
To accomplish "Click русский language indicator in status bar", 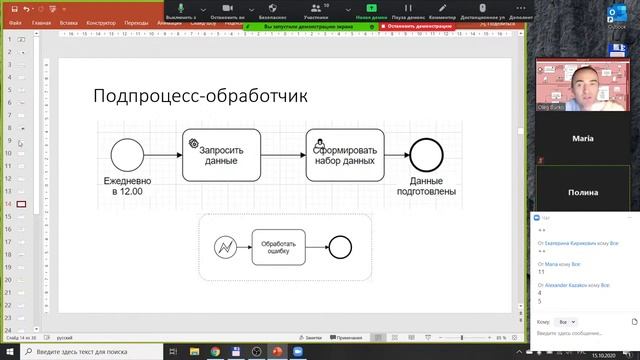I will tap(64, 338).
